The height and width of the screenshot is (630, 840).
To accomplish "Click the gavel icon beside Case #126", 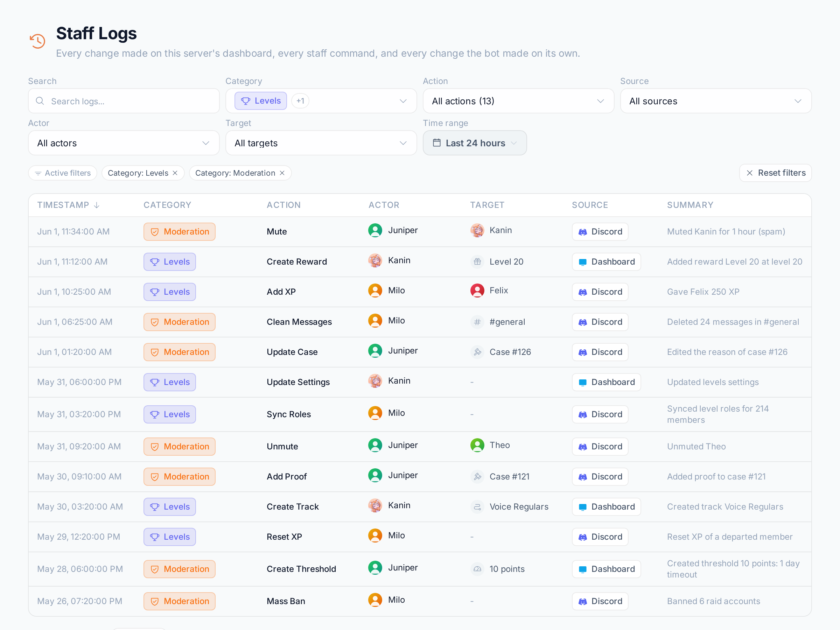I will (477, 352).
